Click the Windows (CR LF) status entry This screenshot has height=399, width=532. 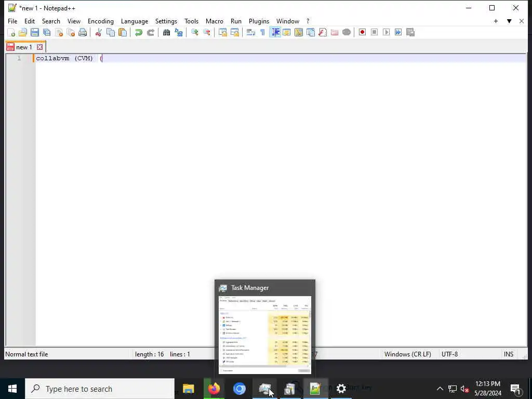(x=407, y=354)
